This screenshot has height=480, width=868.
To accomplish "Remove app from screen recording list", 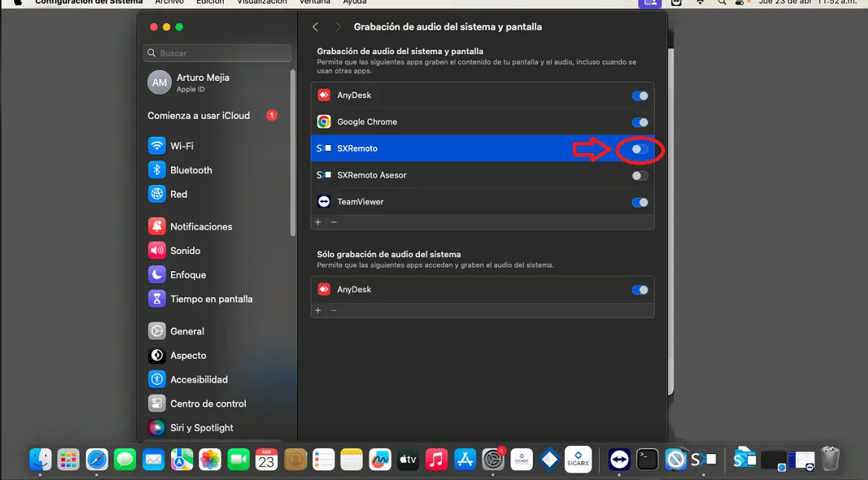I will point(334,222).
